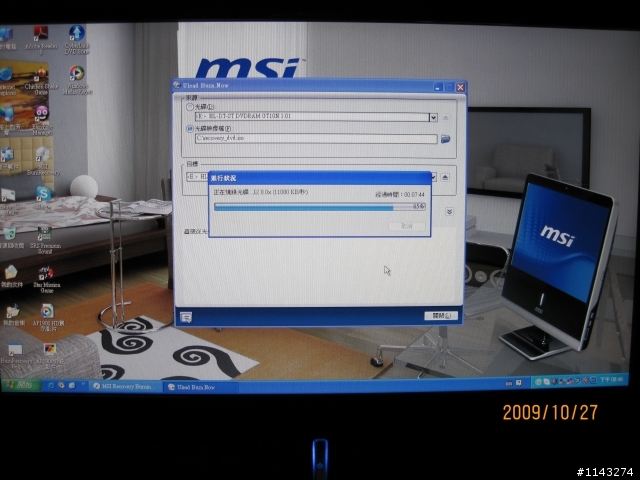Eject the target drive tray
The height and width of the screenshot is (480, 640).
[x=445, y=177]
